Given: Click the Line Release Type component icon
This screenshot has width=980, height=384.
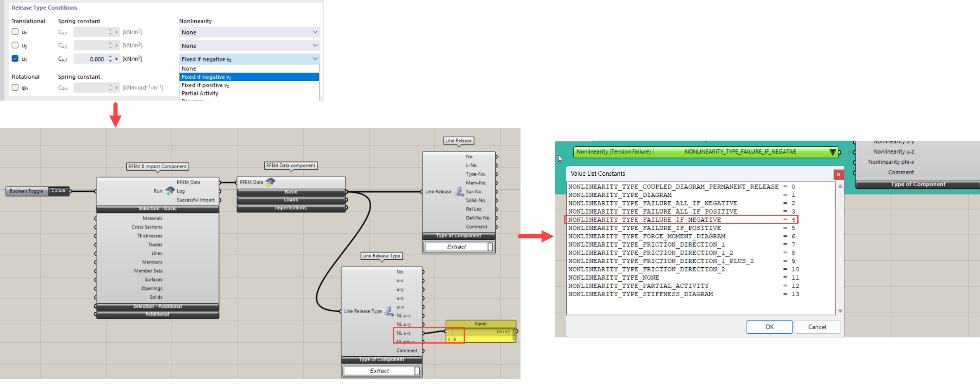Looking at the screenshot, I should 389,311.
